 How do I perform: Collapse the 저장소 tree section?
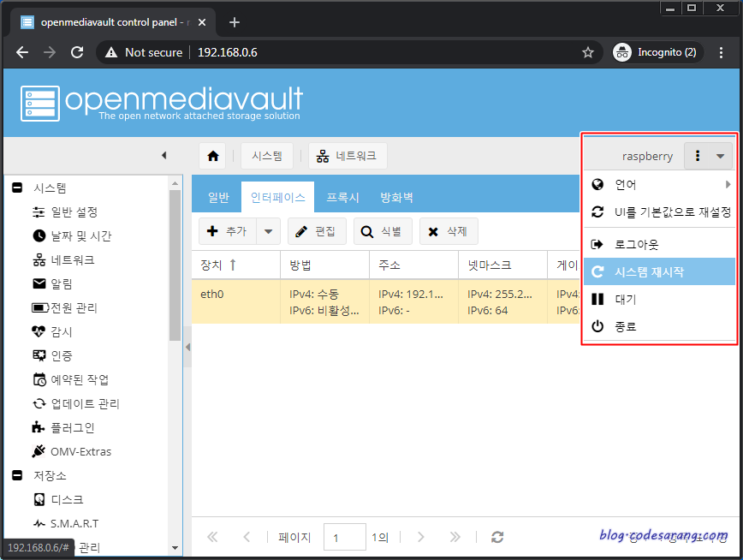17,475
